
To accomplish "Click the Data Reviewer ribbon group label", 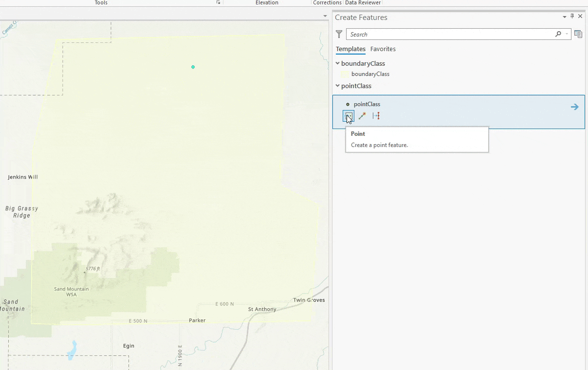I will (363, 2).
